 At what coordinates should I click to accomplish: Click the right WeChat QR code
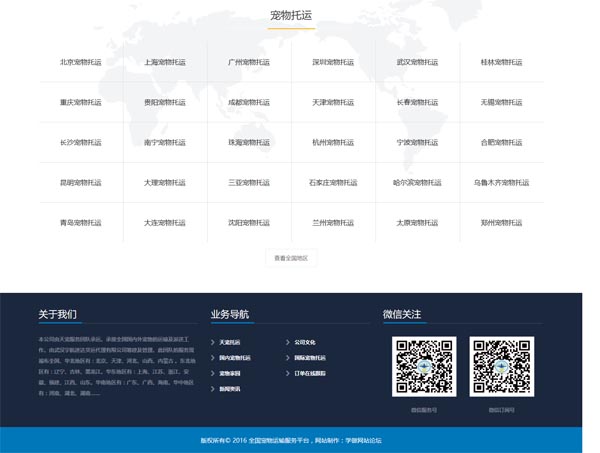click(x=501, y=366)
